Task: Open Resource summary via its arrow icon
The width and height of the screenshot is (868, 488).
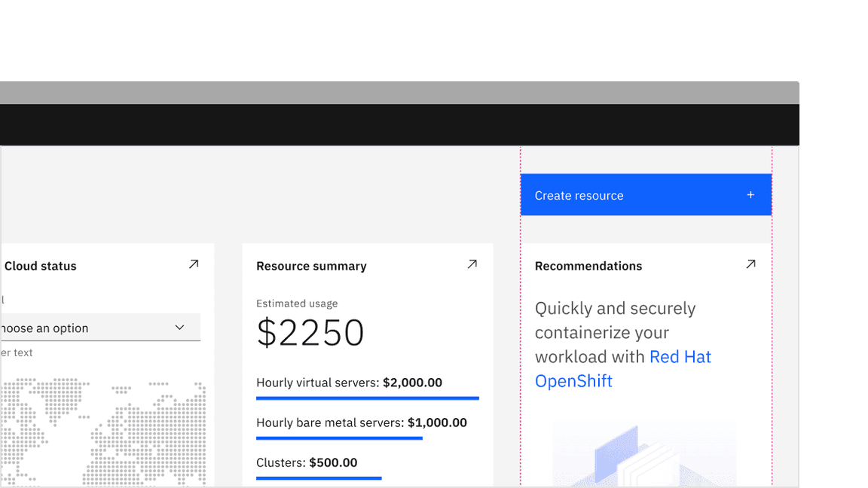Action: point(472,264)
